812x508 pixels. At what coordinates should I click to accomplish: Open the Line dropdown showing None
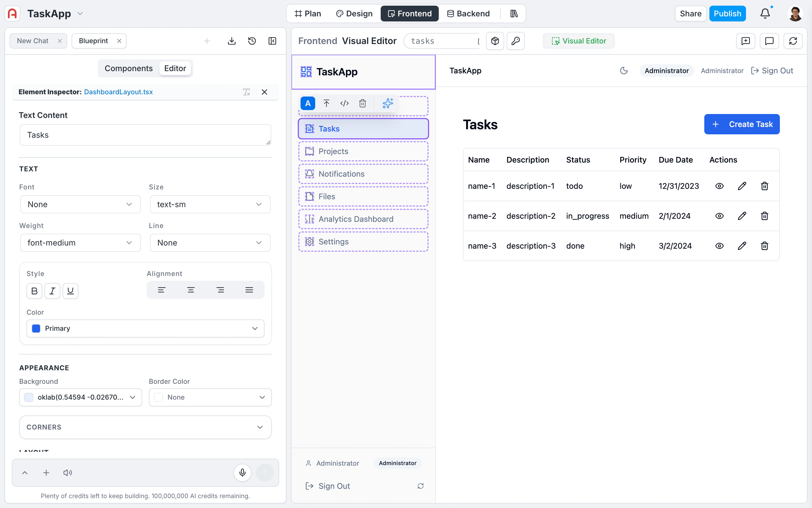[210, 243]
